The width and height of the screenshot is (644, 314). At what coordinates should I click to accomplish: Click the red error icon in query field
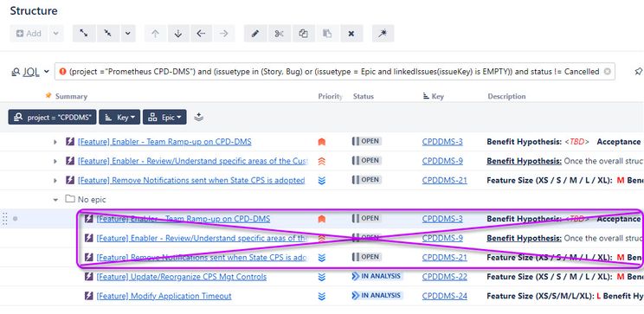click(62, 72)
